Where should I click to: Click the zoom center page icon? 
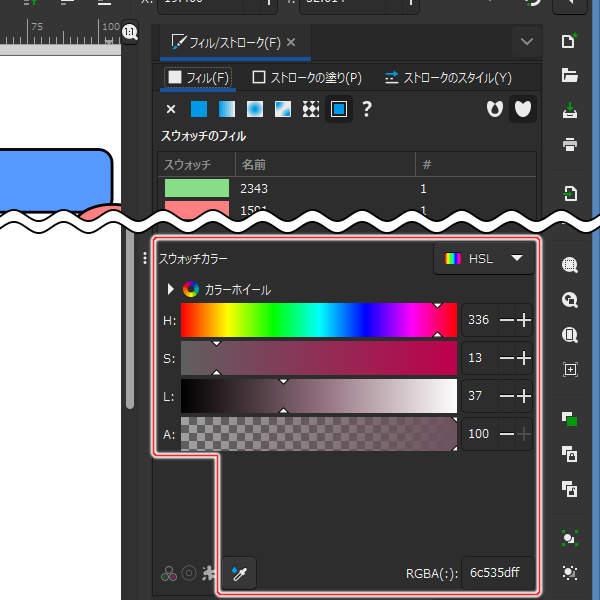click(x=570, y=370)
